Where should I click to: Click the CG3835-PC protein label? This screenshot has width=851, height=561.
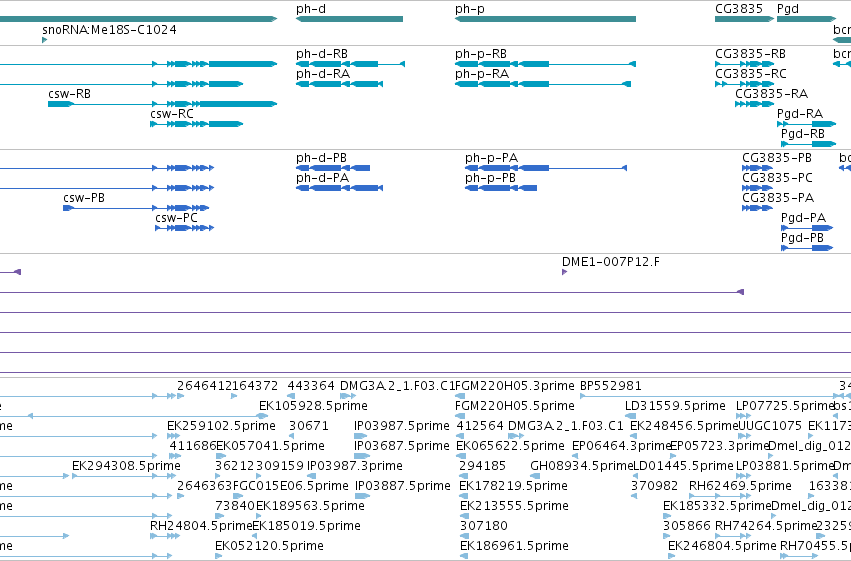pos(777,178)
